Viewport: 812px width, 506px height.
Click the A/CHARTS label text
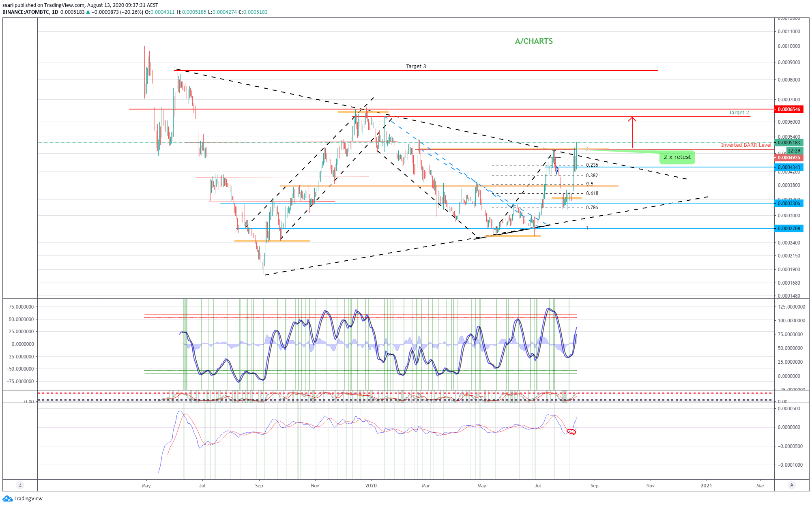point(534,41)
